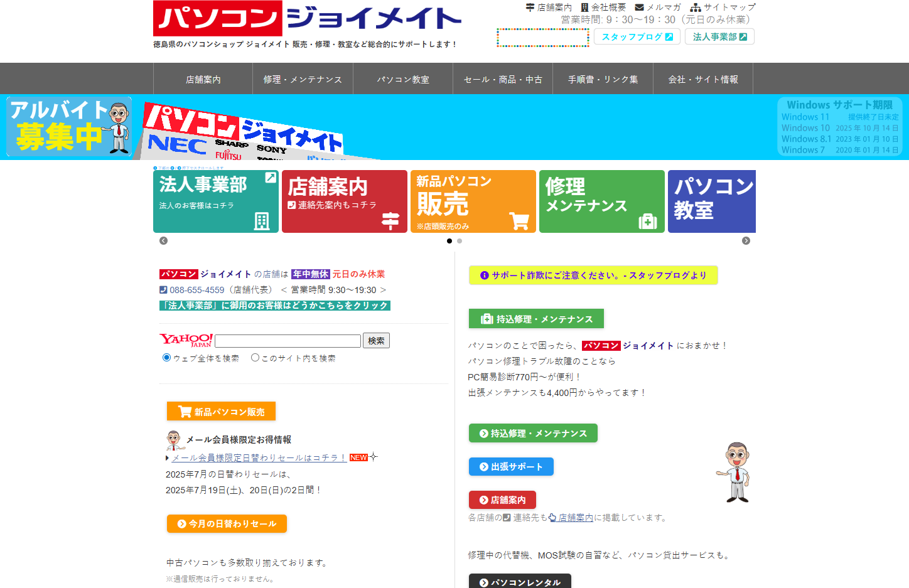Open the 修理・メンテナンス navigation menu

pos(303,79)
